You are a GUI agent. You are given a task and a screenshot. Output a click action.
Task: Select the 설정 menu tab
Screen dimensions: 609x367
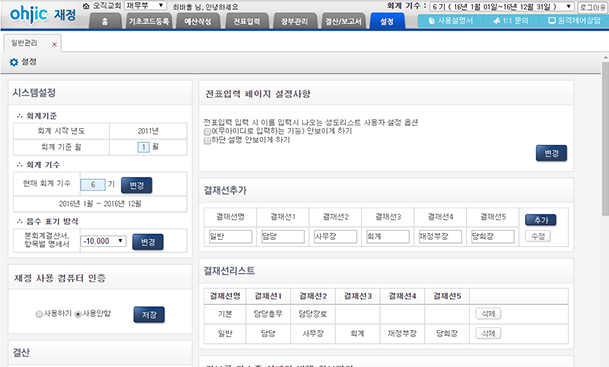click(387, 21)
